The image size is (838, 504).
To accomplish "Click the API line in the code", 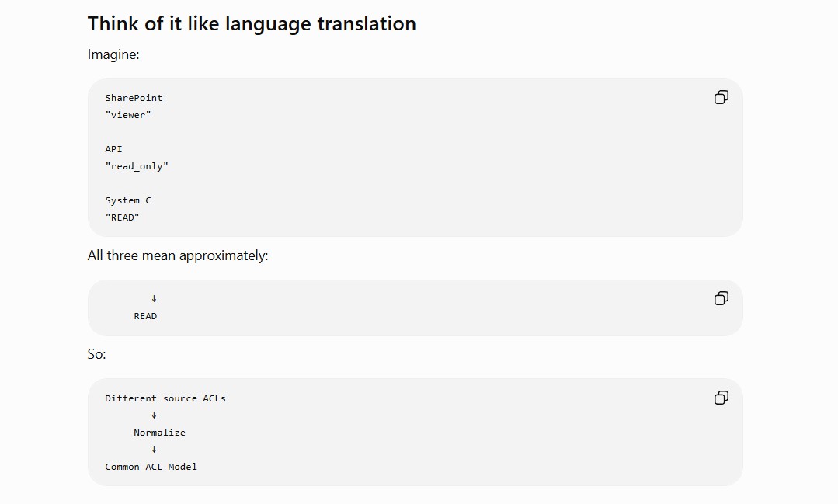I will [114, 149].
